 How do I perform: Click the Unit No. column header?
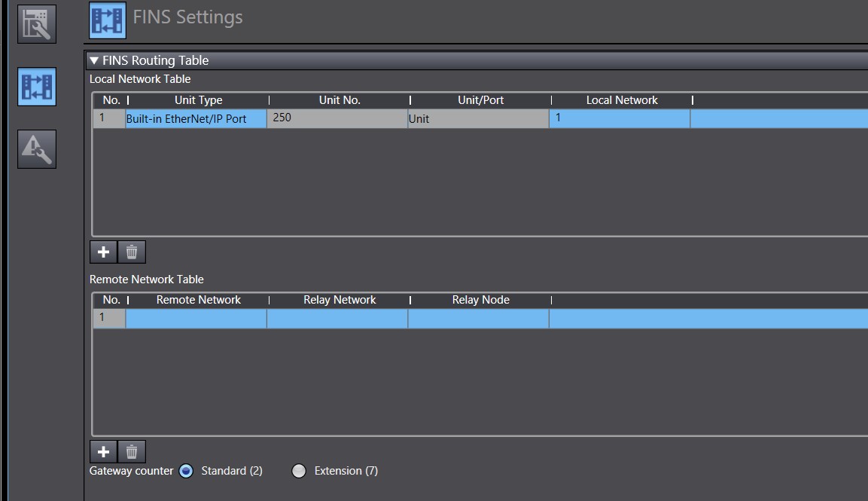(x=340, y=100)
